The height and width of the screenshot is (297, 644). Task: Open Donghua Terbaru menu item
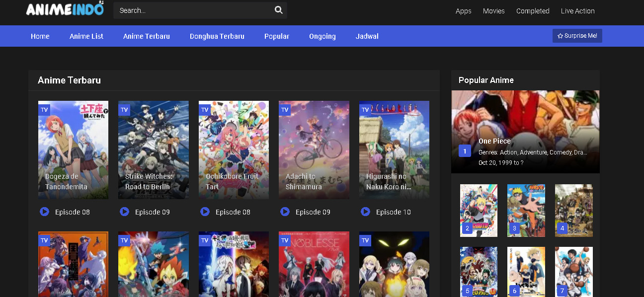tap(217, 36)
